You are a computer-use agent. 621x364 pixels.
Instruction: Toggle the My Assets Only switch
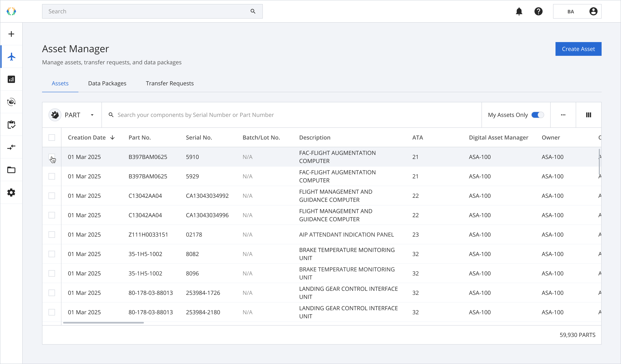(x=538, y=115)
